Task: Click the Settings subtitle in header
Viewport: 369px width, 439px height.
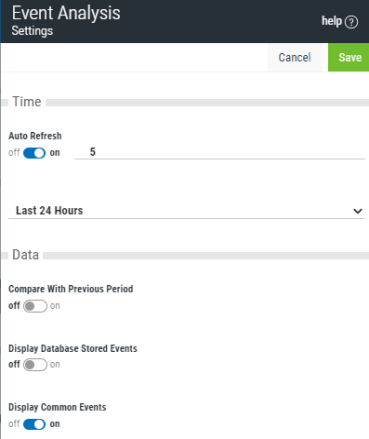Action: click(32, 31)
